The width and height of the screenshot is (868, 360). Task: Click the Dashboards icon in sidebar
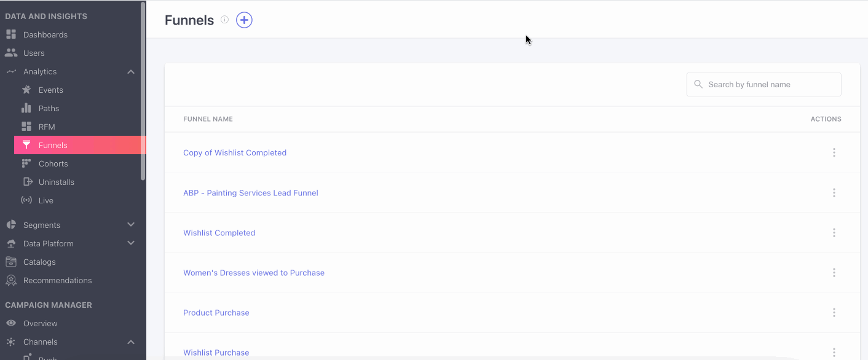click(x=10, y=34)
